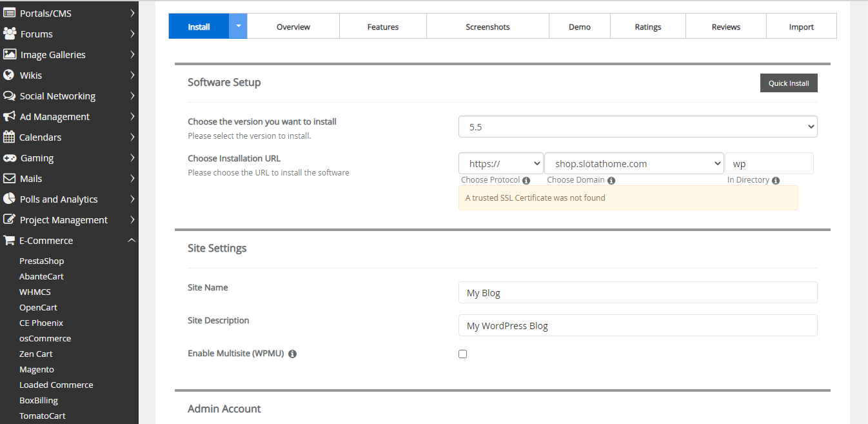Image resolution: width=868 pixels, height=424 pixels.
Task: Click the Gaming controller icon
Action: click(9, 157)
